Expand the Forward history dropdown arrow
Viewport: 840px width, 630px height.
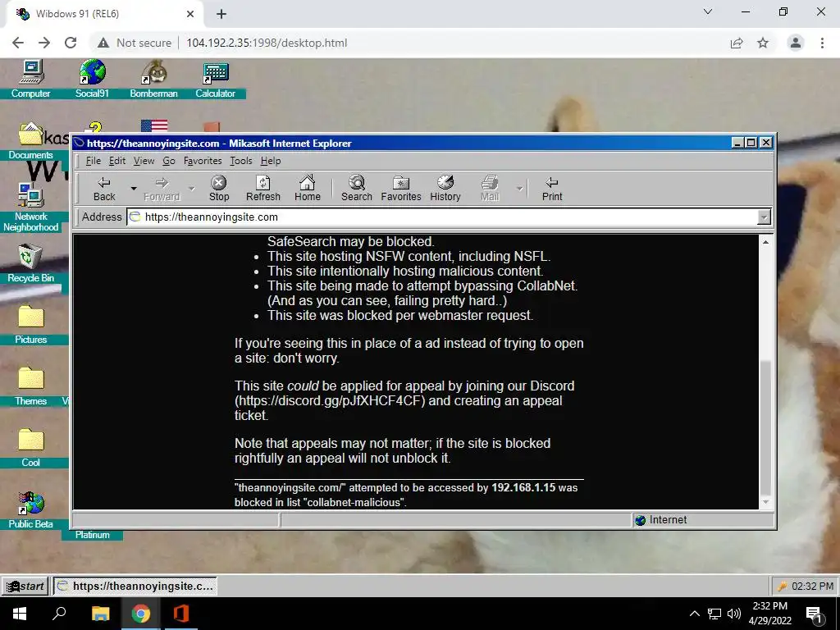[x=191, y=189]
